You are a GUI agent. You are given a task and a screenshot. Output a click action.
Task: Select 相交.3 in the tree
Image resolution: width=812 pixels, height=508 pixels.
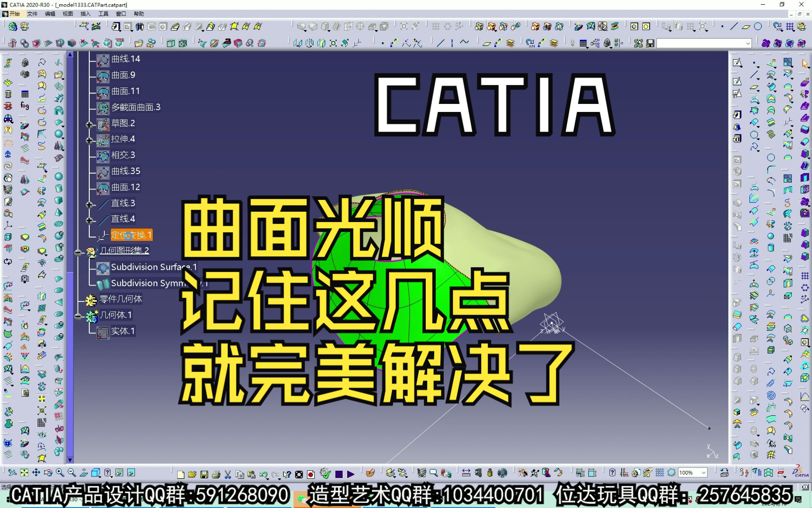pyautogui.click(x=123, y=155)
